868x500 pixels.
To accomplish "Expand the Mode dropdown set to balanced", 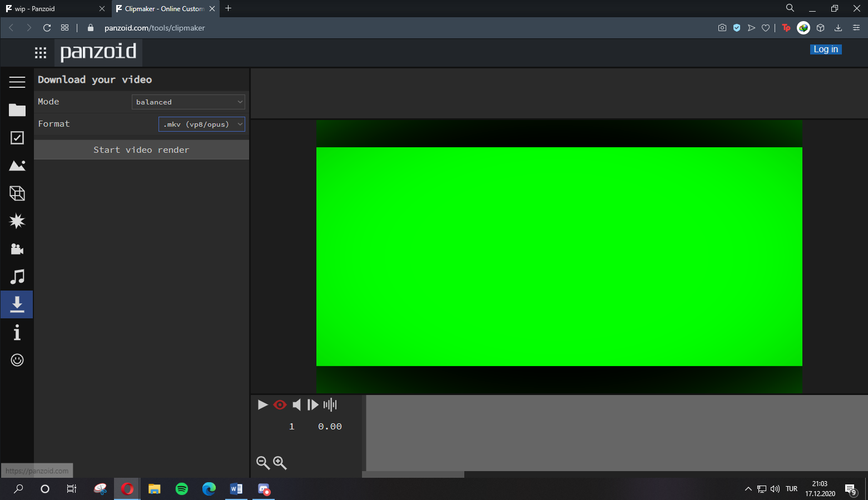I will [x=189, y=102].
